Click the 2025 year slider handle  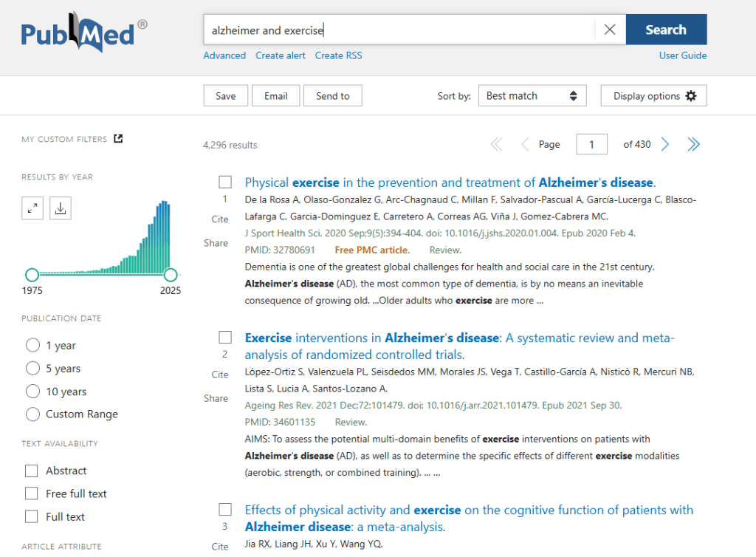(171, 275)
